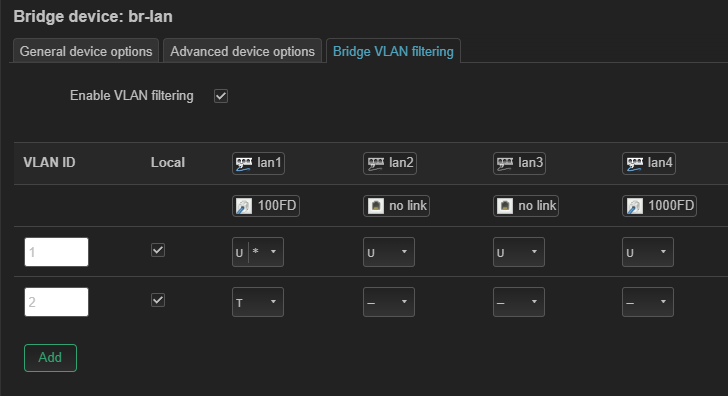Open lan1 tagged dropdown for VLAN 2
Image resolution: width=728 pixels, height=396 pixels.
tap(258, 302)
